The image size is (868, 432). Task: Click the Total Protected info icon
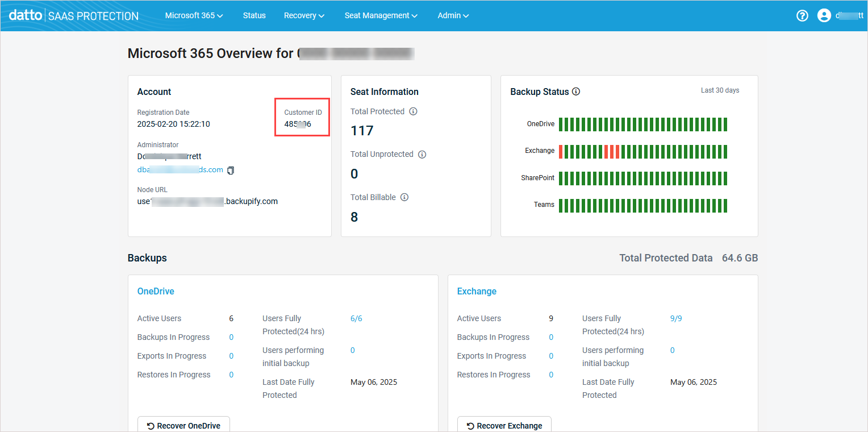point(414,111)
